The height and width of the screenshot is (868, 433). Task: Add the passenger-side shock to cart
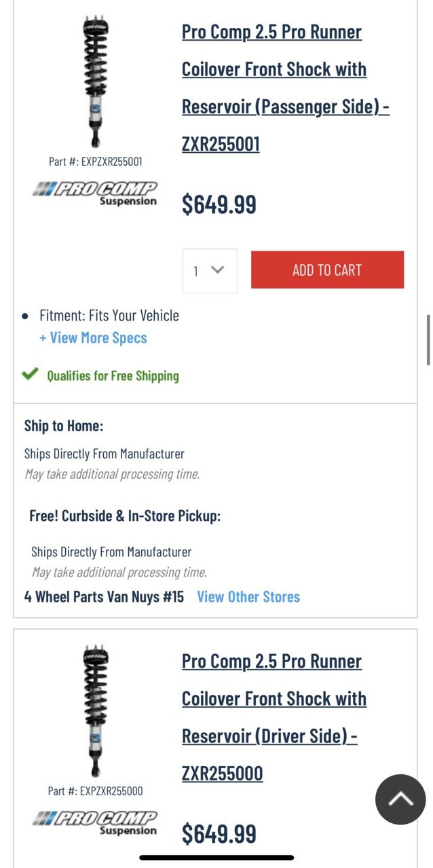coord(327,270)
